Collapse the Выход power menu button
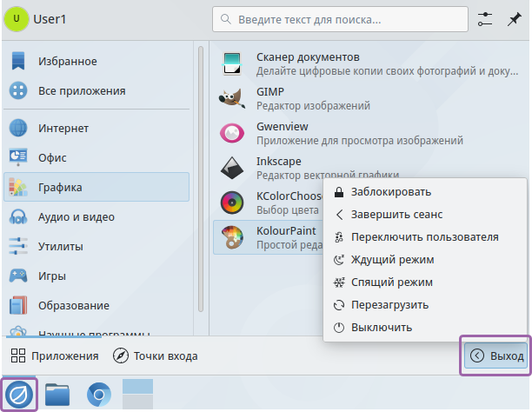 [495, 356]
